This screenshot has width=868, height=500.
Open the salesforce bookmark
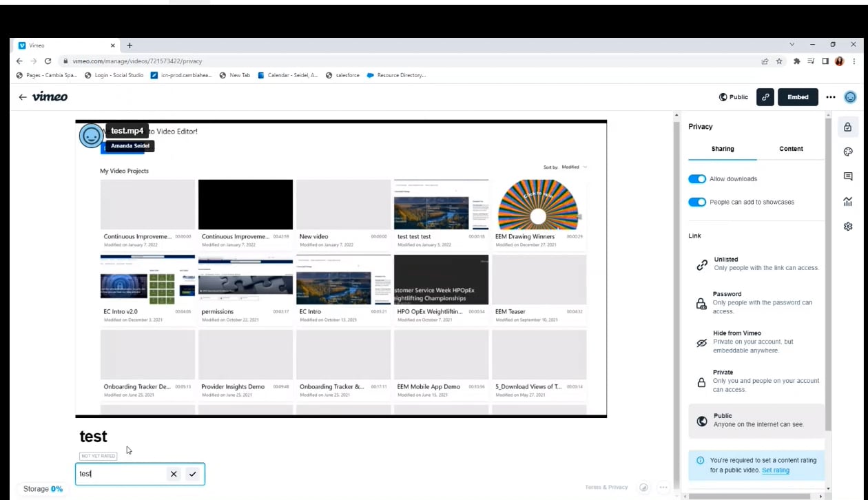click(342, 75)
